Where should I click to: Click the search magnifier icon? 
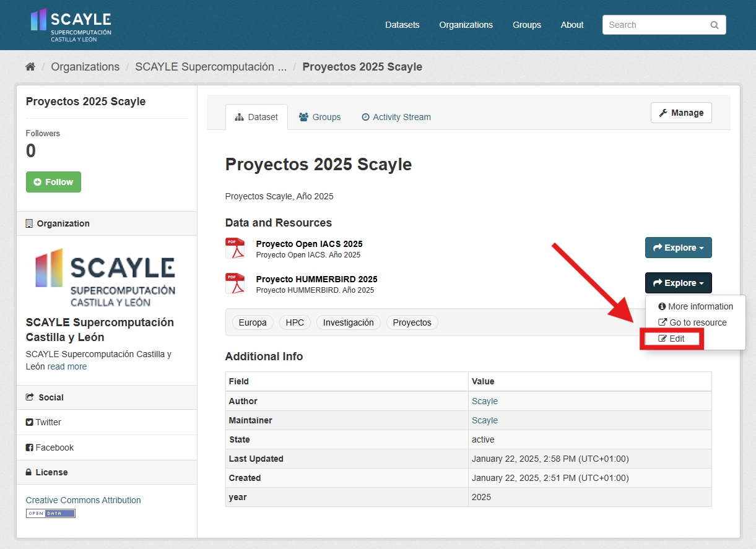(x=715, y=25)
